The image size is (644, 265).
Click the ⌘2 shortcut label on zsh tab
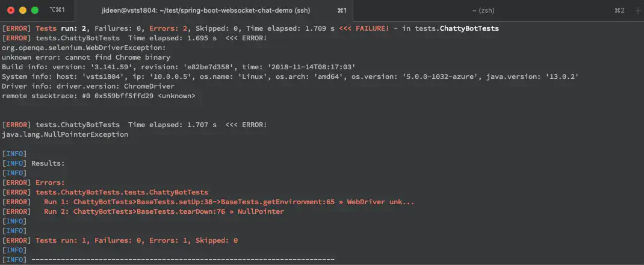tap(619, 10)
